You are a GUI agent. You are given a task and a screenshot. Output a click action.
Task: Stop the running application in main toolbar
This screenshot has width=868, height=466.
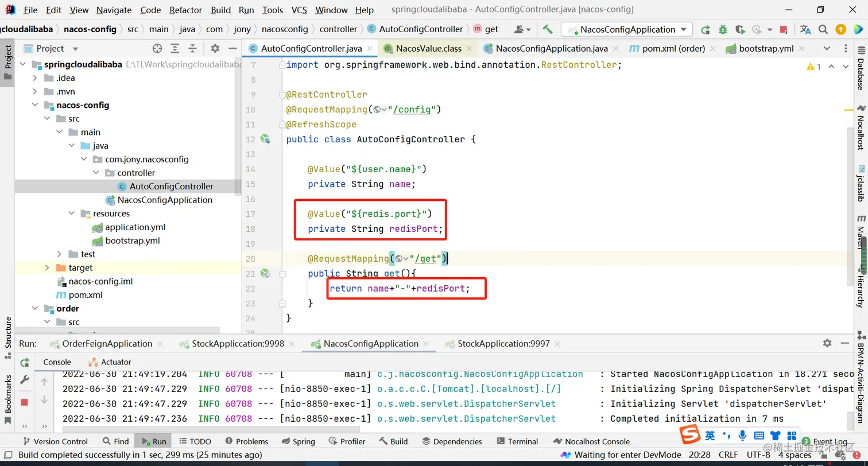coord(784,29)
